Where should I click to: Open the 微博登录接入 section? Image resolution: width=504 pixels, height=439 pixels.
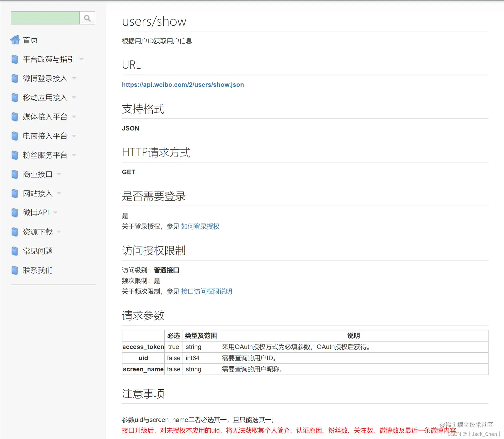point(74,78)
